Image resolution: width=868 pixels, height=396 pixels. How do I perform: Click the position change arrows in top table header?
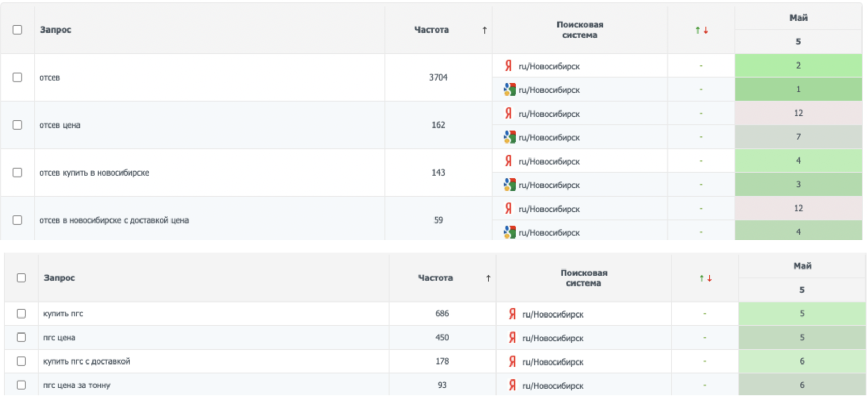coord(701,30)
